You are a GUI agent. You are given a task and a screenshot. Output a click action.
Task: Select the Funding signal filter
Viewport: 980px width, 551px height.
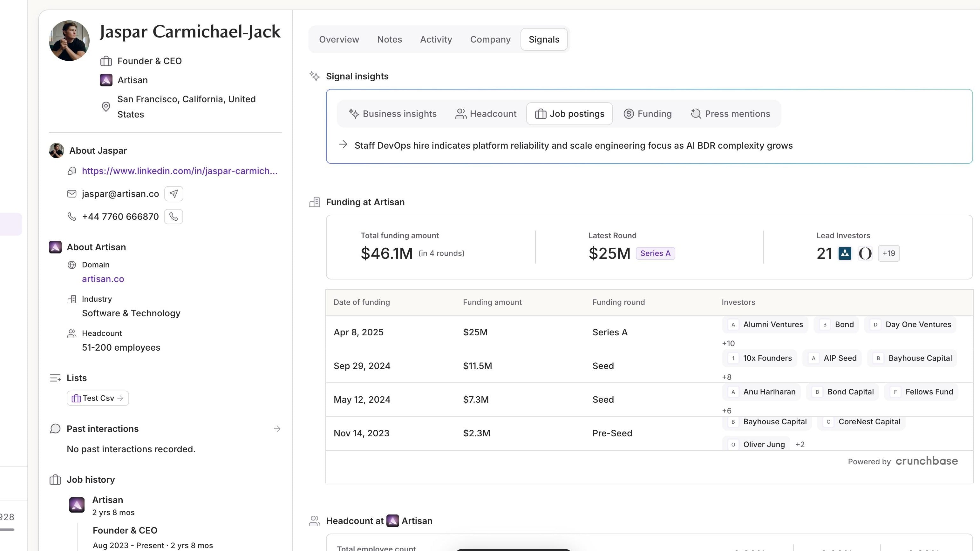pyautogui.click(x=648, y=114)
